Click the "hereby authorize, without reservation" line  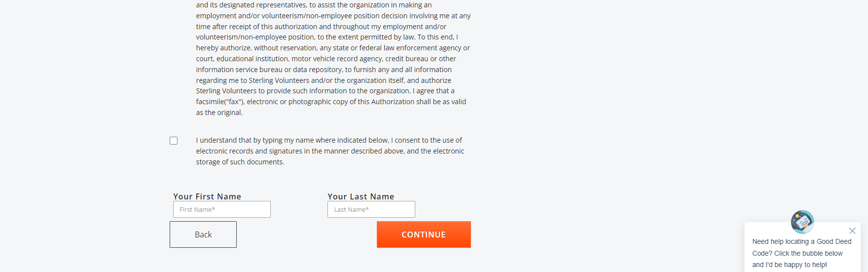[x=333, y=48]
